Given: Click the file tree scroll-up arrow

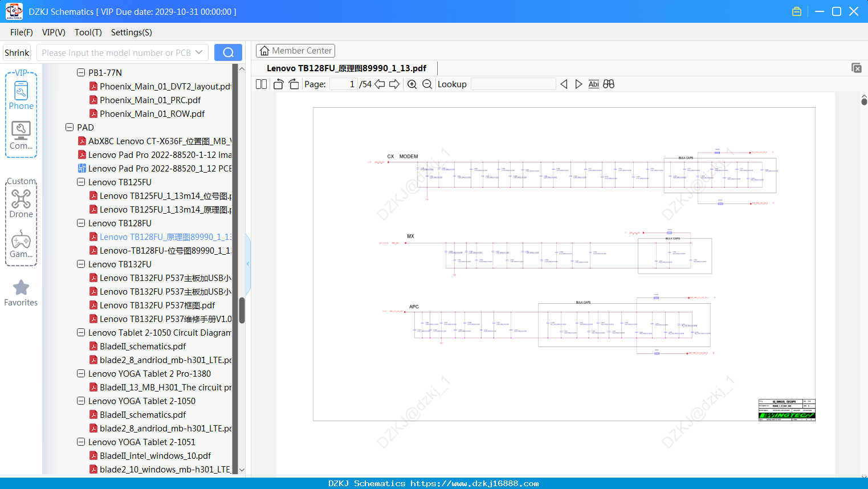Looking at the screenshot, I should (x=242, y=69).
